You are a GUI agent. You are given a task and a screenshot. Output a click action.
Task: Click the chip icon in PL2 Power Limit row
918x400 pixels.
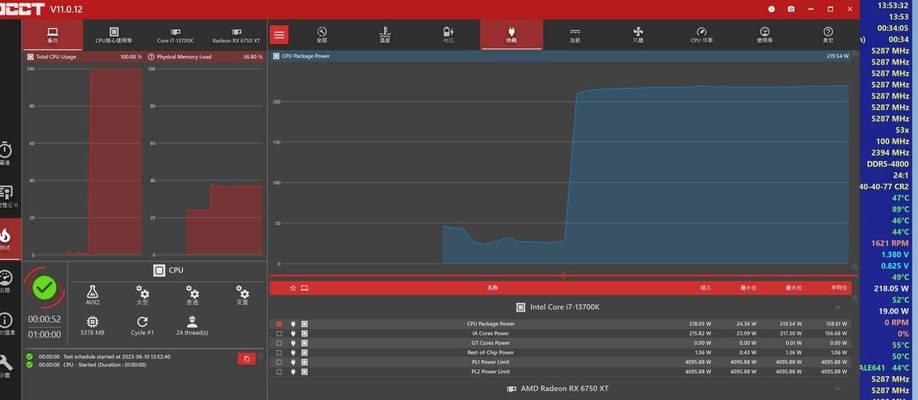pyautogui.click(x=304, y=371)
